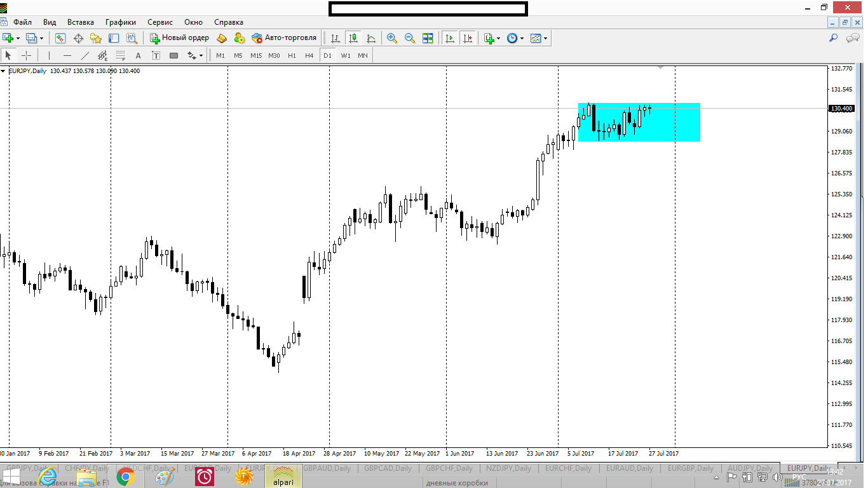Select the Text Label tool

click(x=156, y=55)
